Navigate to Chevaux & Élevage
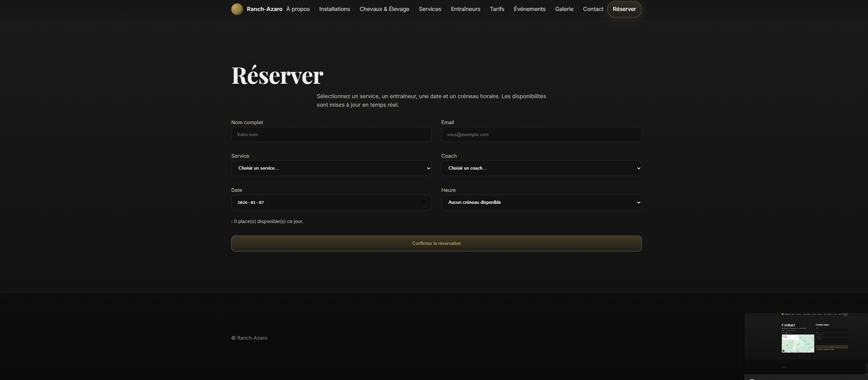This screenshot has height=380, width=868. click(384, 9)
